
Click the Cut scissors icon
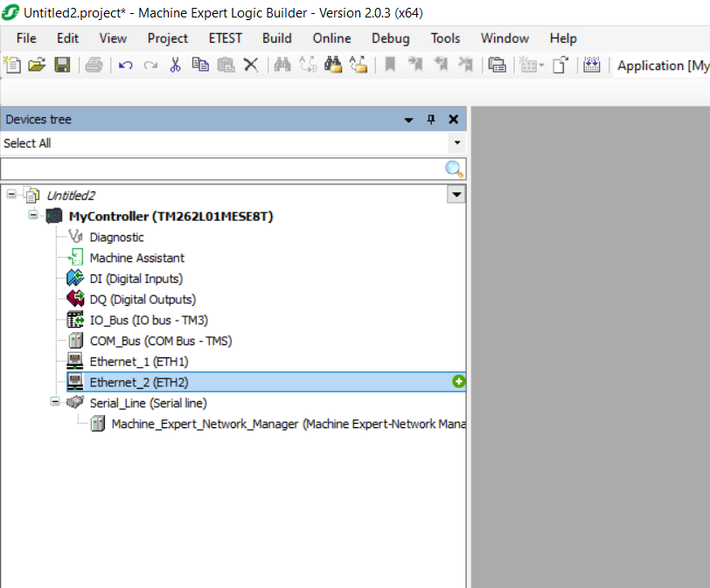pos(175,65)
